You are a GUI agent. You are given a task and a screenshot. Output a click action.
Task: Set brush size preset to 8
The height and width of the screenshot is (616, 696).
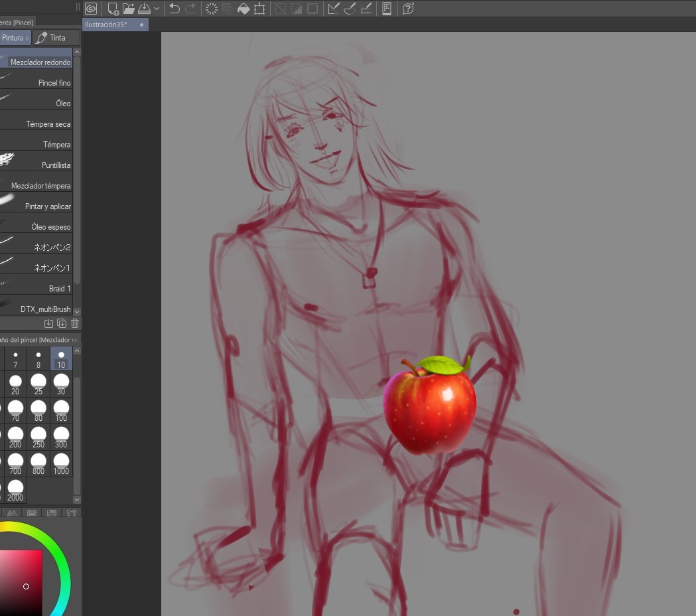(38, 359)
